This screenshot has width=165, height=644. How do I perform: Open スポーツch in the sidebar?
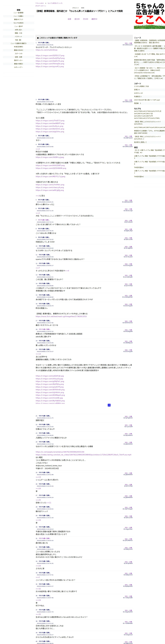pos(18,53)
